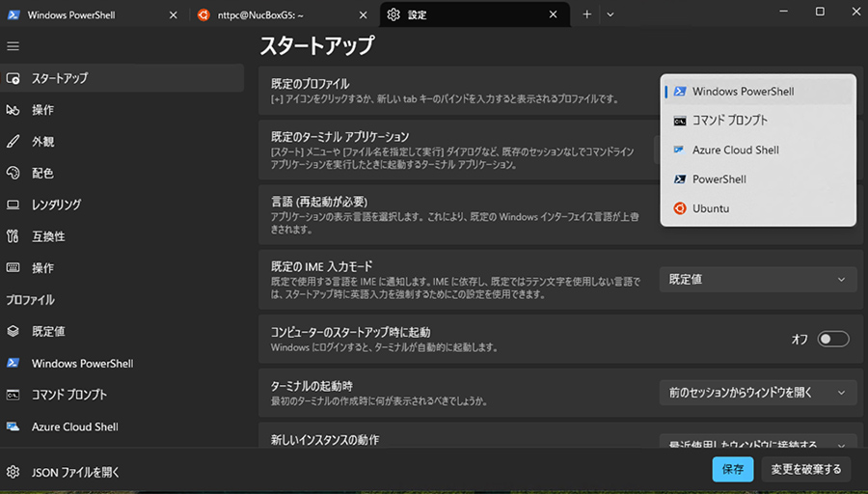Click the レンダリング monitor icon in sidebar
Image resolution: width=868 pixels, height=494 pixels.
coord(14,205)
